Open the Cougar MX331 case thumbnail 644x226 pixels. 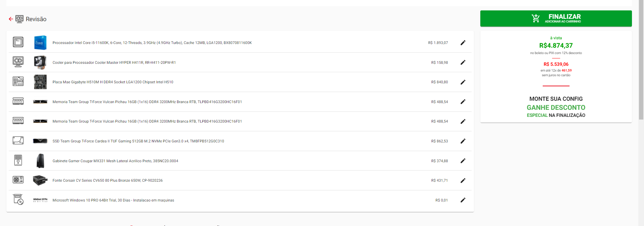click(x=40, y=161)
